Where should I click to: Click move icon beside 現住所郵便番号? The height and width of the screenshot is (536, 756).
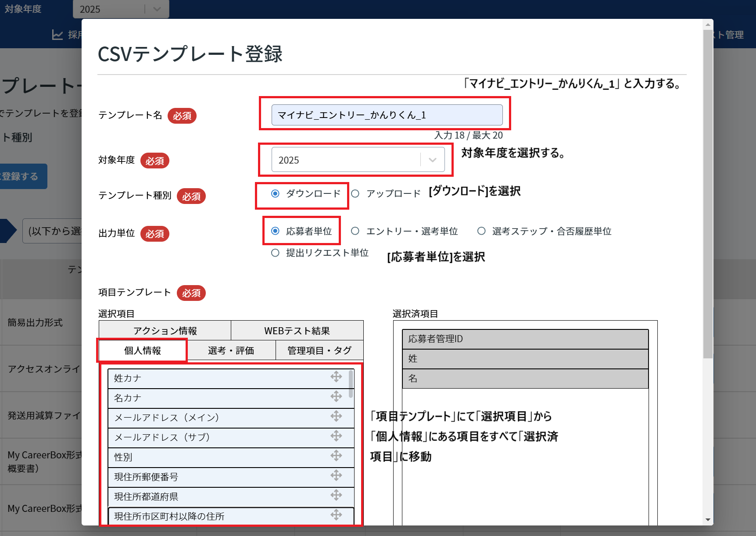pyautogui.click(x=336, y=475)
